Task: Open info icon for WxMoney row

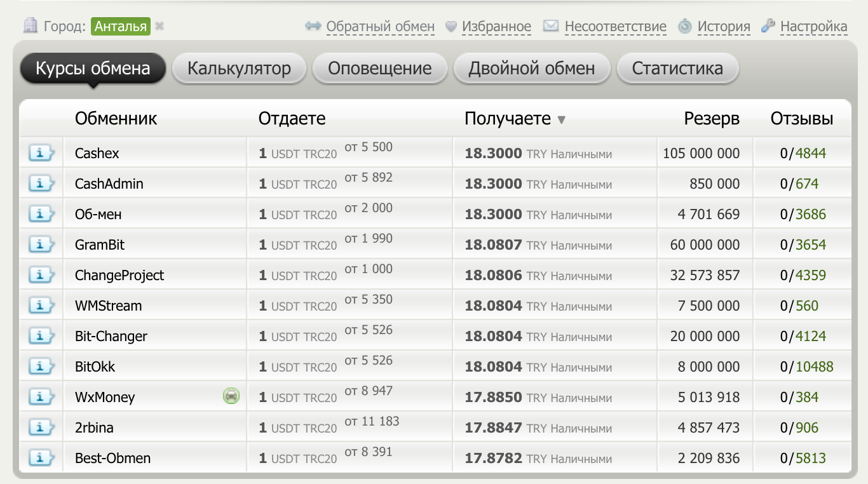Action: point(41,396)
